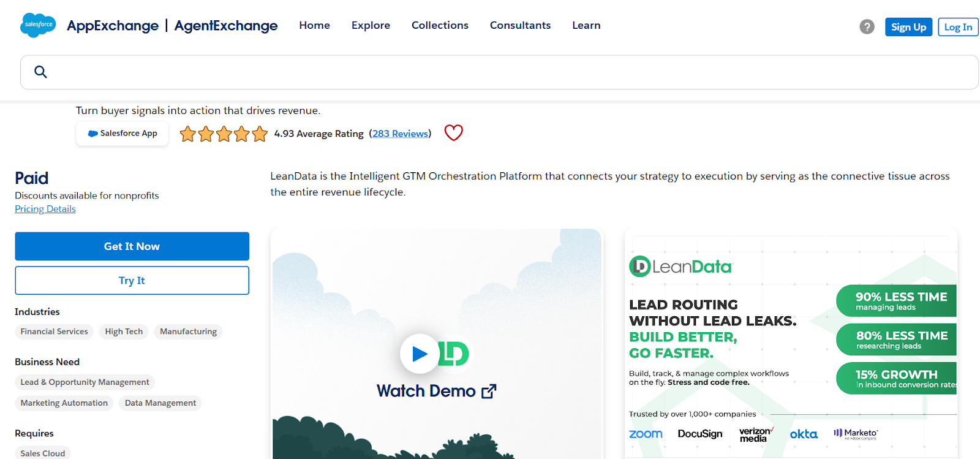Click the Try It button
The width and height of the screenshot is (980, 459).
(132, 281)
